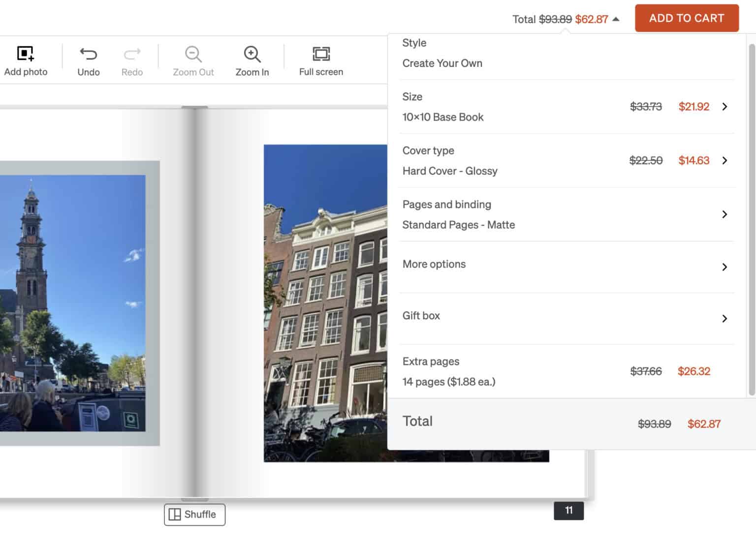Expand the Size option chevron
This screenshot has height=544, width=756.
724,107
